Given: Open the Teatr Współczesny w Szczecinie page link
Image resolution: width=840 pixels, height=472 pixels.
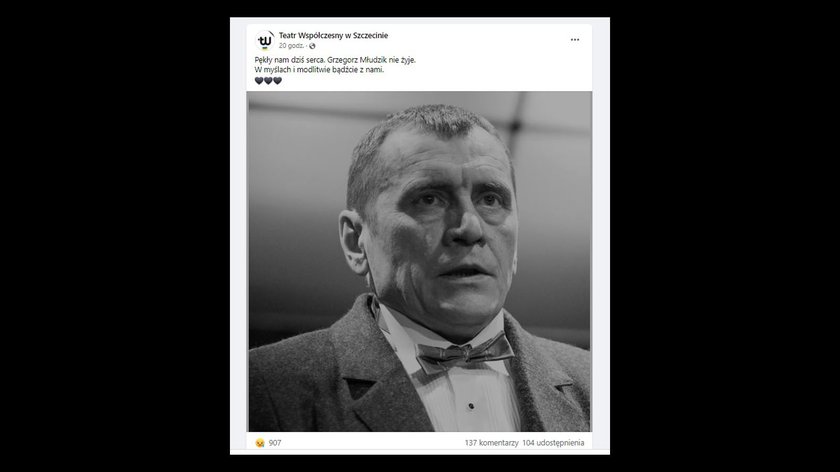Looking at the screenshot, I should [333, 35].
